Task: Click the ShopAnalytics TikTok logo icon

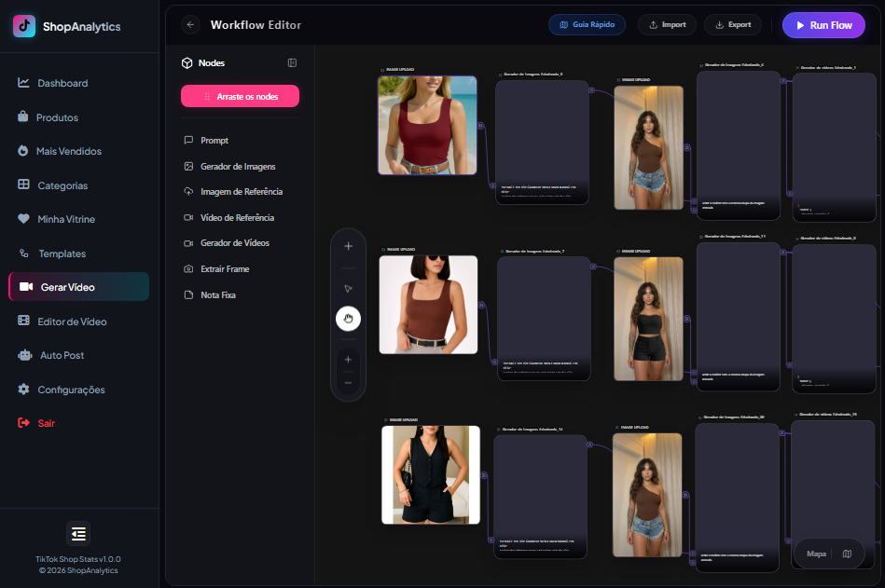Action: [x=24, y=26]
